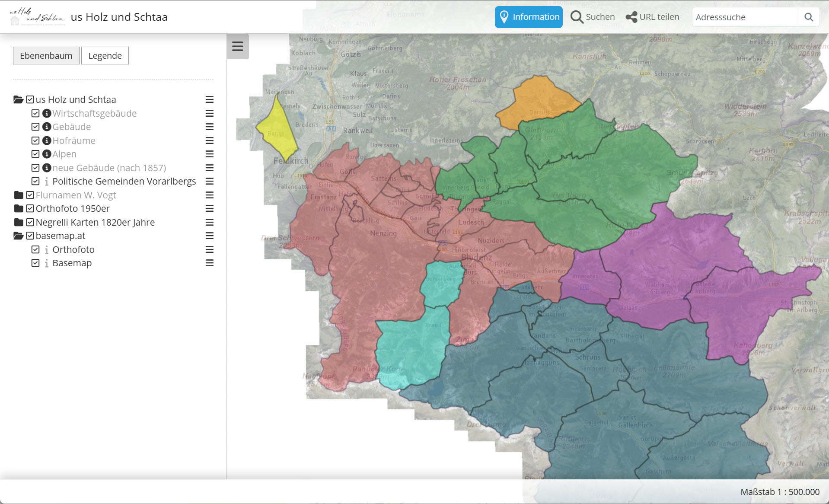Viewport: 829px width, 504px height.
Task: Click into the Adresssuche input field
Action: (744, 17)
